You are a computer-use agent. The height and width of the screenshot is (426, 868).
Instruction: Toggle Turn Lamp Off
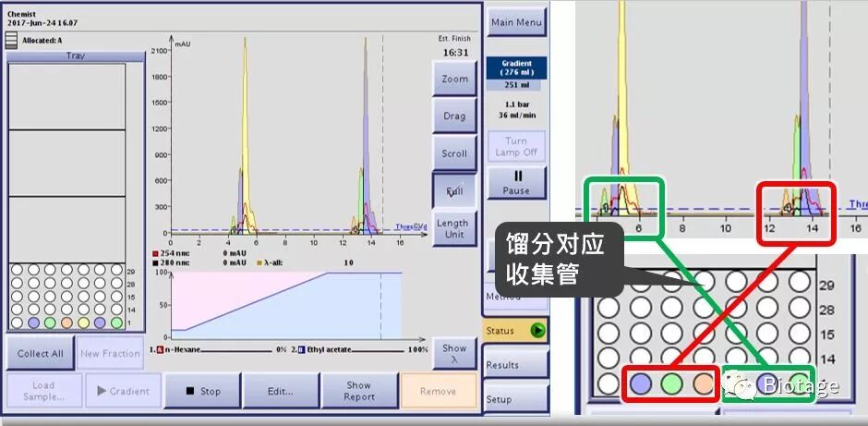pyautogui.click(x=516, y=146)
